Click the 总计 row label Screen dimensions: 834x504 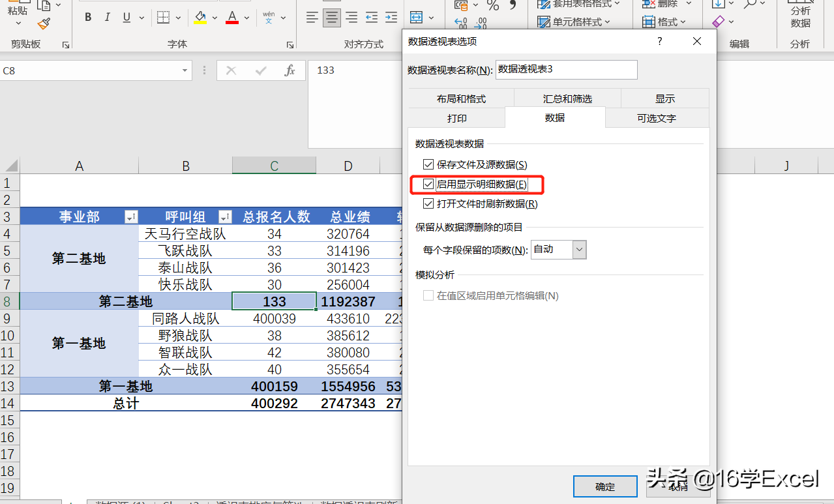point(126,403)
